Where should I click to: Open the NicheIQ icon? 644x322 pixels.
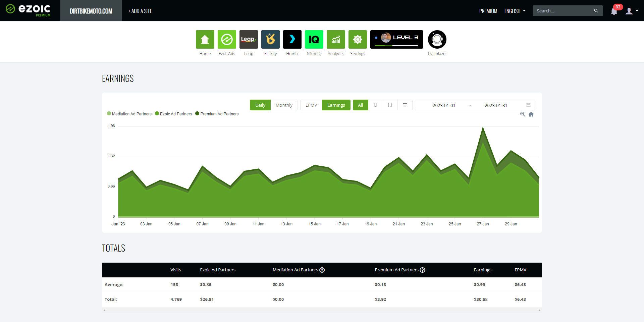(314, 40)
